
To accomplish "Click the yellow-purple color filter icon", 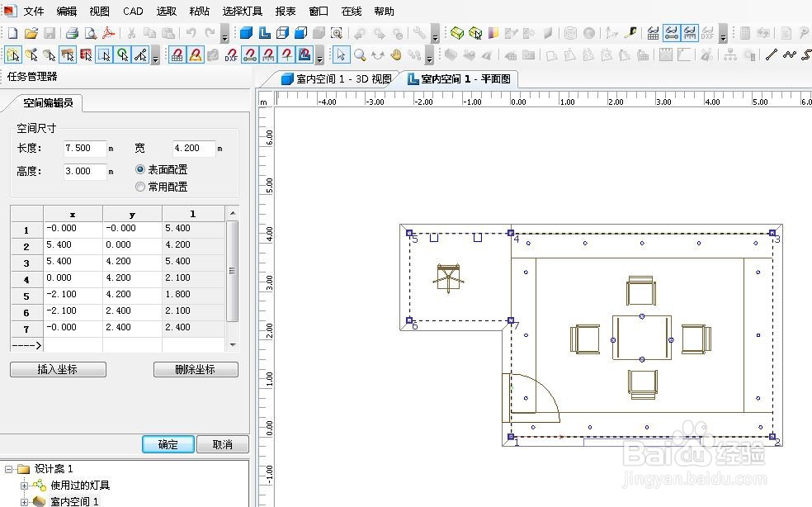I will 493,33.
